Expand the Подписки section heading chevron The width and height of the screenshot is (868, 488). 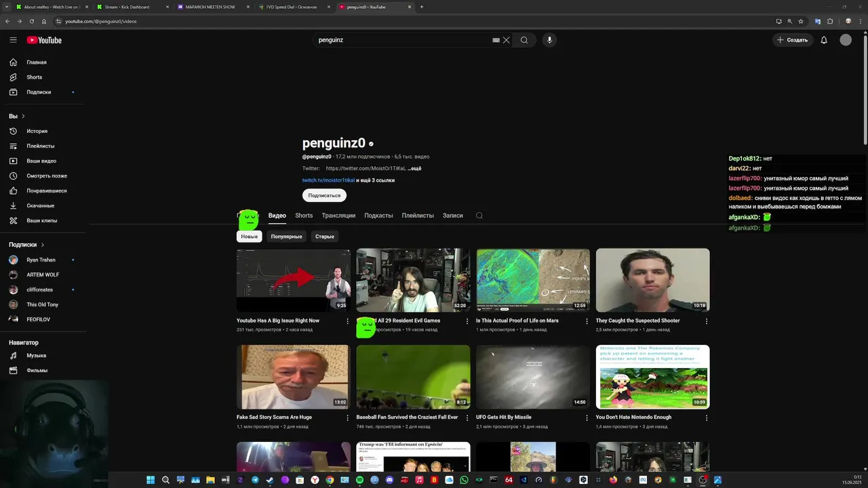click(42, 245)
